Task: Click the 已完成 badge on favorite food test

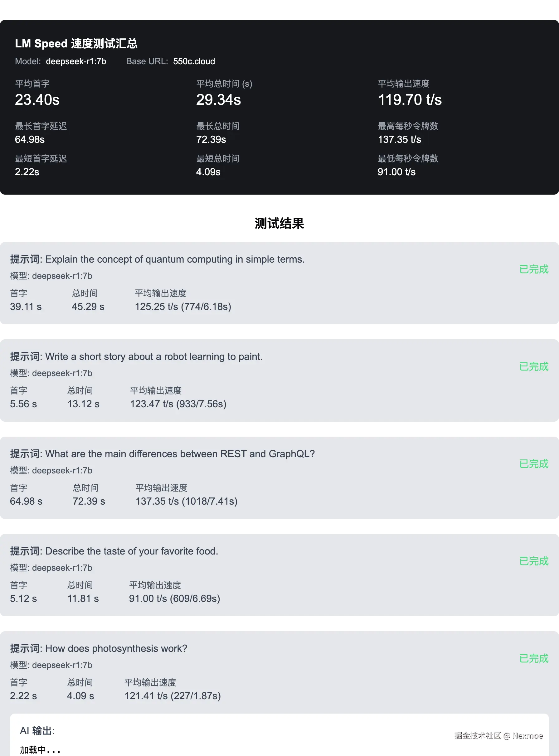Action: click(x=533, y=561)
